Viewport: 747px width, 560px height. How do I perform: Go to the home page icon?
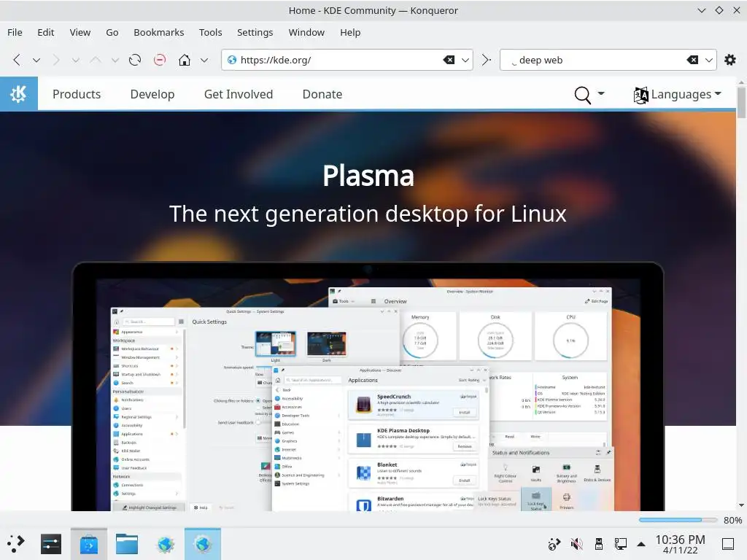(185, 60)
